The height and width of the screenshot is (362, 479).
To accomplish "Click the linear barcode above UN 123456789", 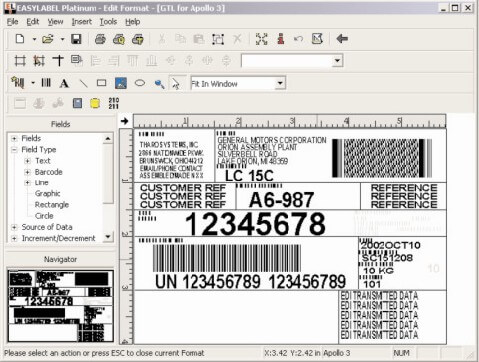I will pos(227,258).
